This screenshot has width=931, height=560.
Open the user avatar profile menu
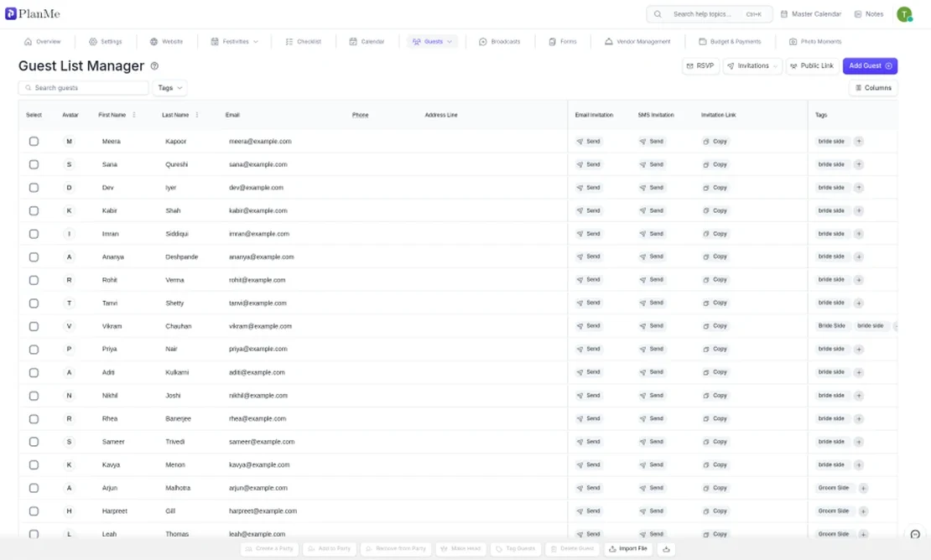tap(904, 14)
